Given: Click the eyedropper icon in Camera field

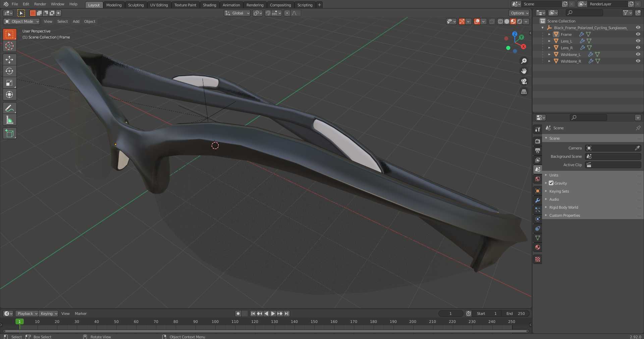Looking at the screenshot, I should click(637, 148).
